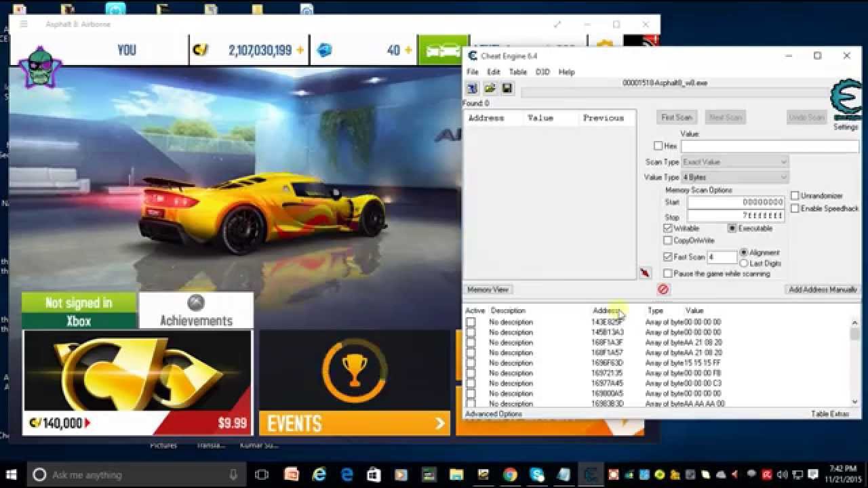
Task: Open the Windows Start menu
Action: click(12, 475)
